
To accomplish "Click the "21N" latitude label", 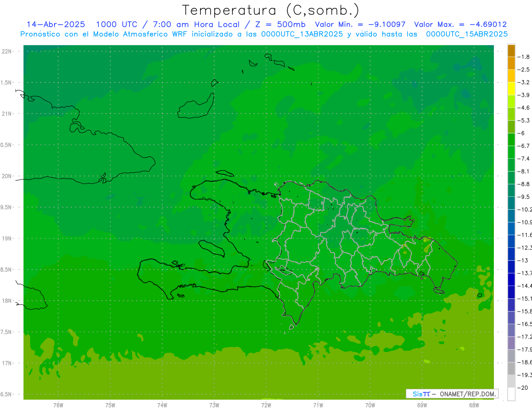I will coord(7,114).
